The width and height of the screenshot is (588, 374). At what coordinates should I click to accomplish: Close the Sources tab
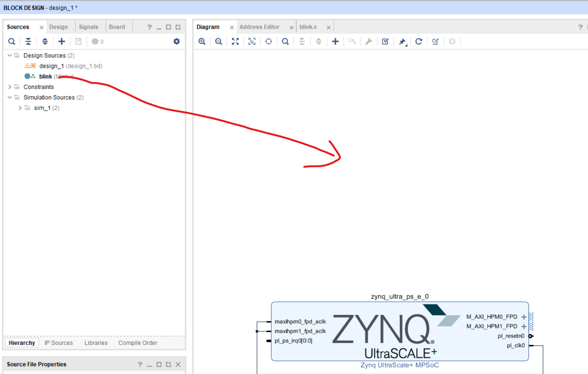click(x=42, y=27)
